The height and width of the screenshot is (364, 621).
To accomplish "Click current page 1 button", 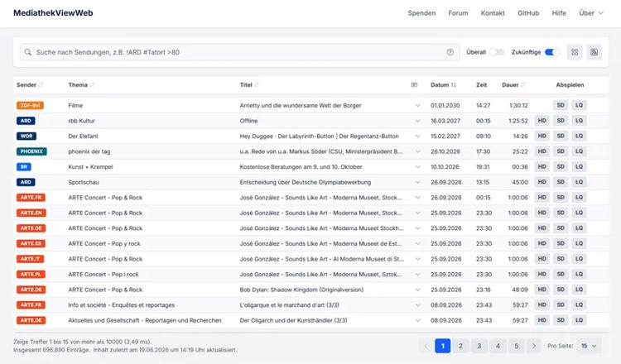I will tap(442, 346).
